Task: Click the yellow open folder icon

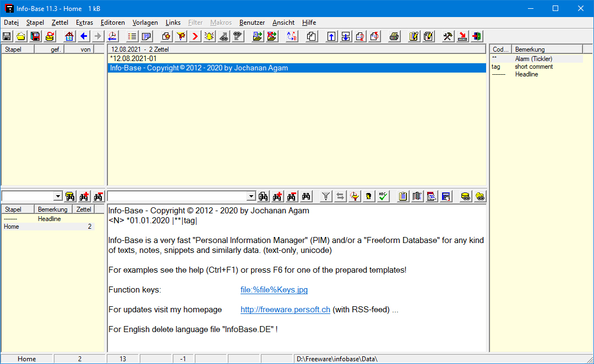Action: click(x=21, y=36)
